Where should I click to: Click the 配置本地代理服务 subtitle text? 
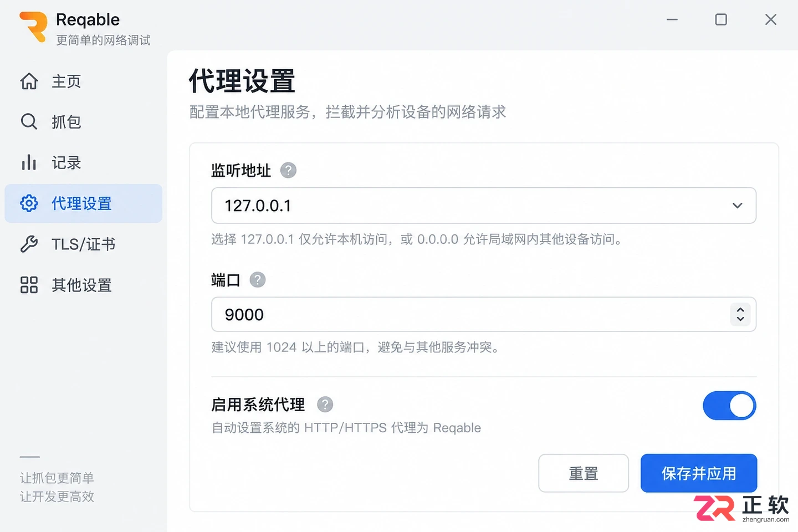[x=347, y=112]
